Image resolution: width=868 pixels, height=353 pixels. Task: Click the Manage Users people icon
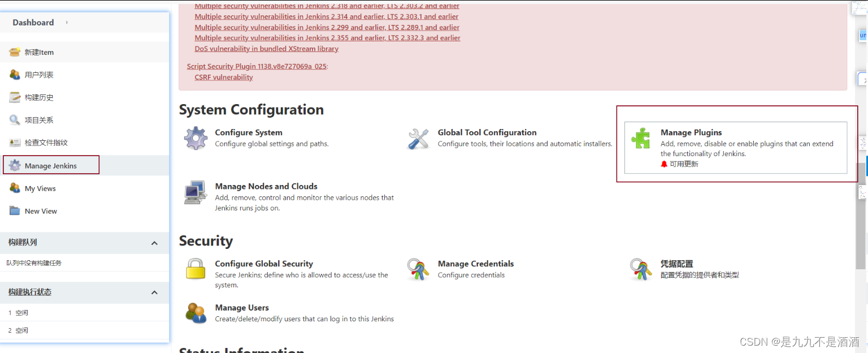pos(196,313)
